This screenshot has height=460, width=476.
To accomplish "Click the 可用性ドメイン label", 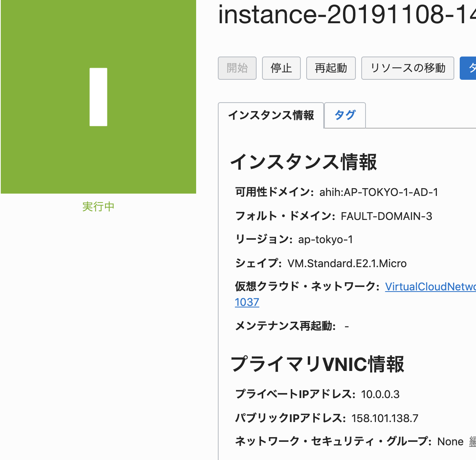I will click(x=274, y=192).
